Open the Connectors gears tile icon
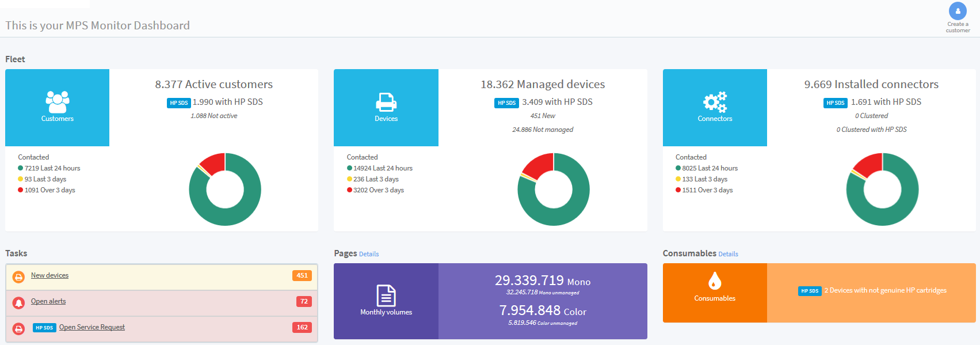The image size is (980, 345). tap(715, 102)
